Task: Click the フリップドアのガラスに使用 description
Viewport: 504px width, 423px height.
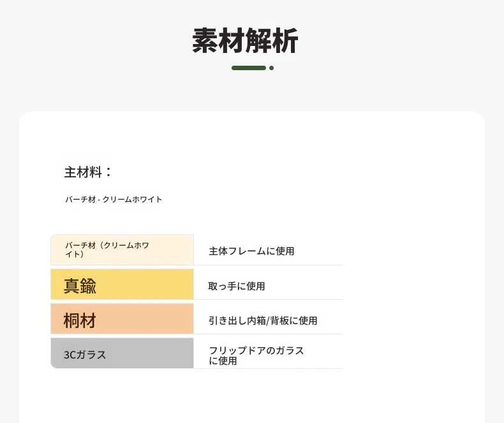Action: (x=256, y=355)
